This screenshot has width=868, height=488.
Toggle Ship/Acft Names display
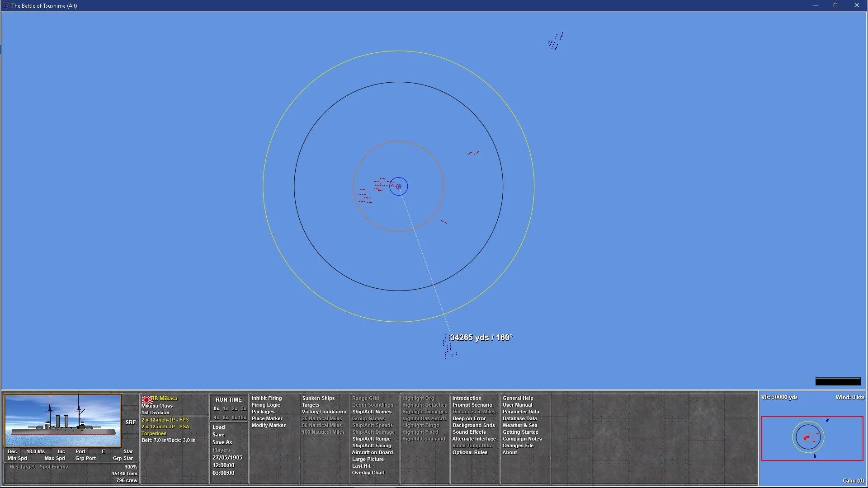point(372,412)
